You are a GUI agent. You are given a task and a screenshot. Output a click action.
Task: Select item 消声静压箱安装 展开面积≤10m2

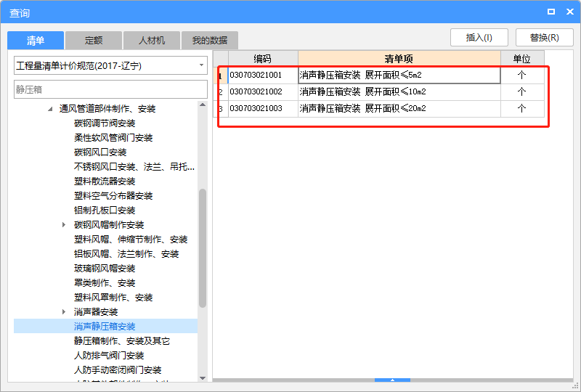(399, 92)
